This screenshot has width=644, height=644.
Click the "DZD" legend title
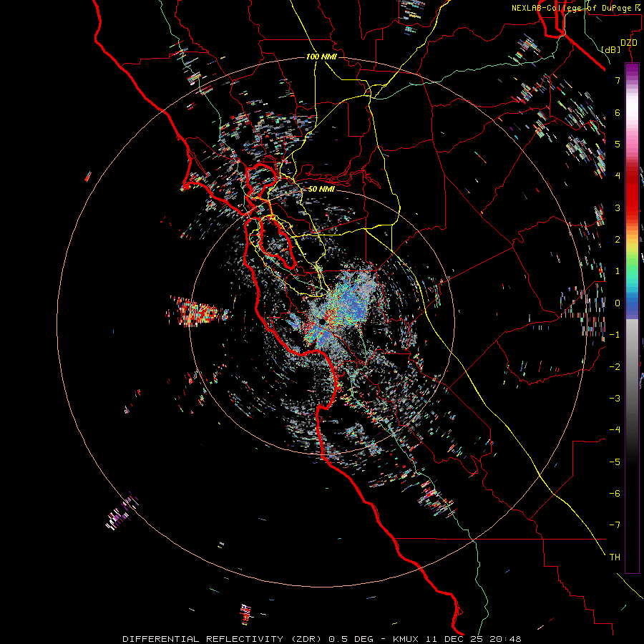coord(629,43)
